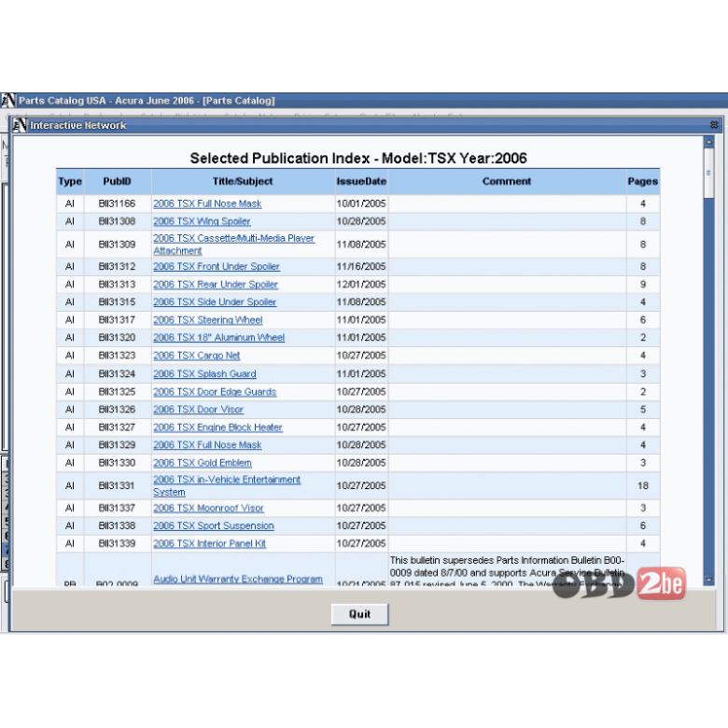Click the Interactive Network title bar icon
This screenshot has height=728, width=728.
tap(20, 125)
